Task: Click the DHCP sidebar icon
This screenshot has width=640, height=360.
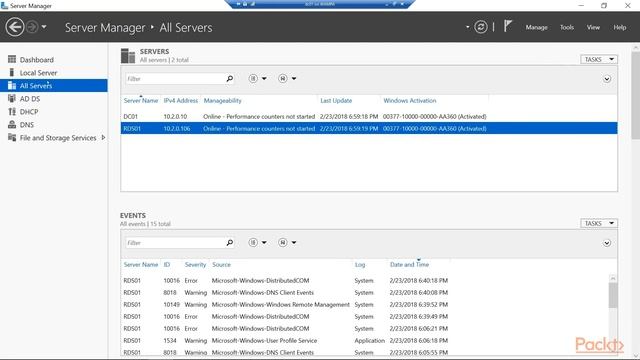Action: [12, 111]
